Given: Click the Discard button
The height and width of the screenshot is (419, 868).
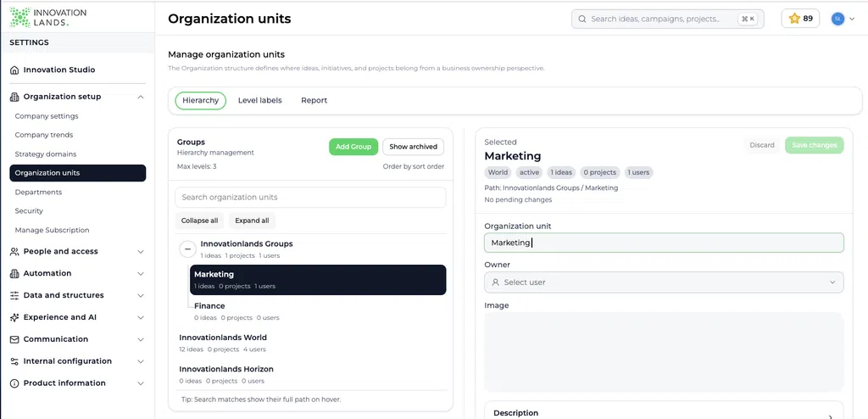Looking at the screenshot, I should point(762,145).
